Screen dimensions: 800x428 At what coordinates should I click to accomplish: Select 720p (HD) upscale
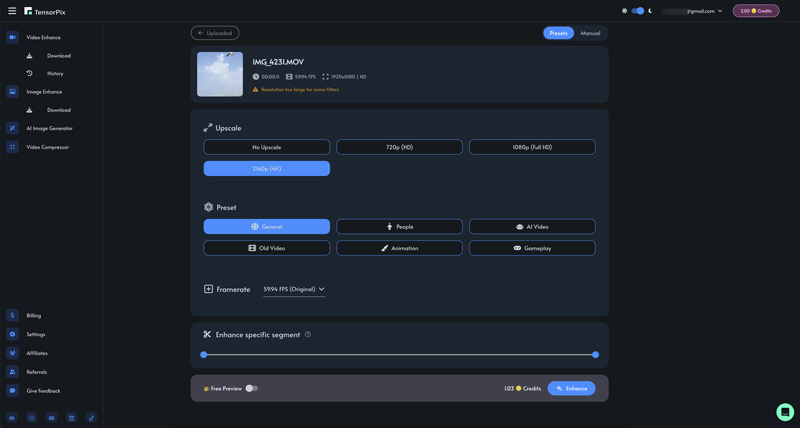point(399,147)
